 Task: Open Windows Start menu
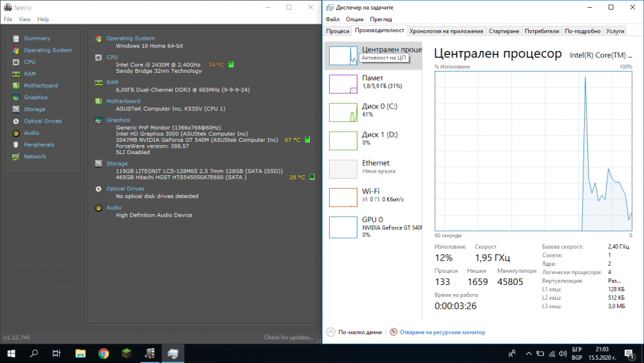tap(11, 353)
